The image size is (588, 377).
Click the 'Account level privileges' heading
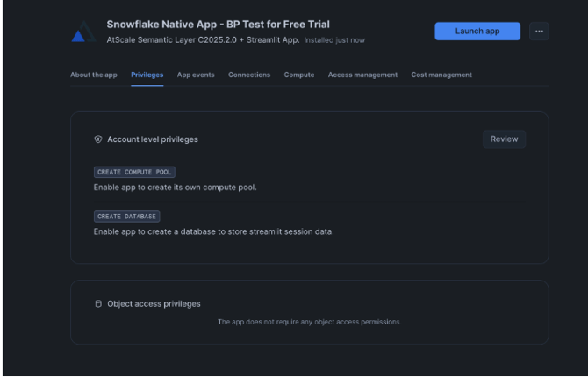click(153, 139)
